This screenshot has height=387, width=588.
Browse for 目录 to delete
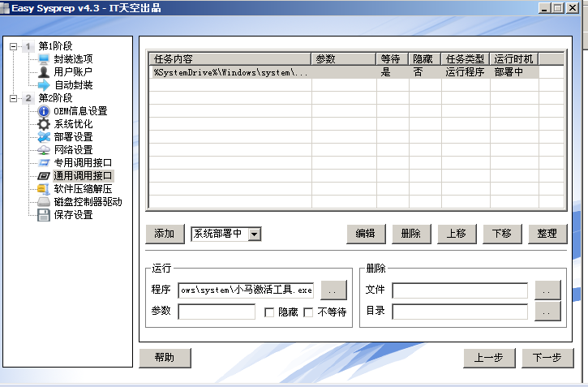[547, 312]
